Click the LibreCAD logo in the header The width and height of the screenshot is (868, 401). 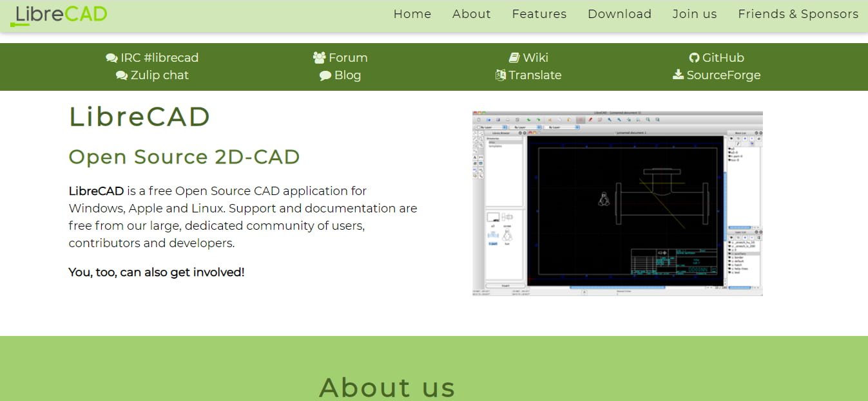(59, 15)
